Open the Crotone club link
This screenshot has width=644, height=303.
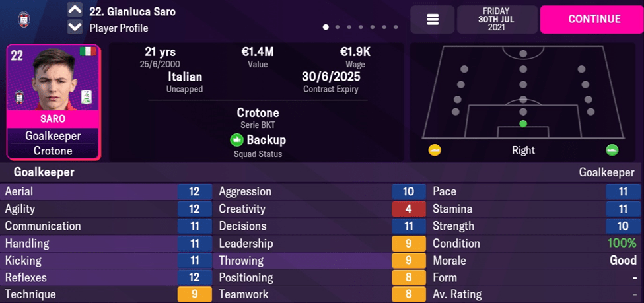click(x=258, y=113)
